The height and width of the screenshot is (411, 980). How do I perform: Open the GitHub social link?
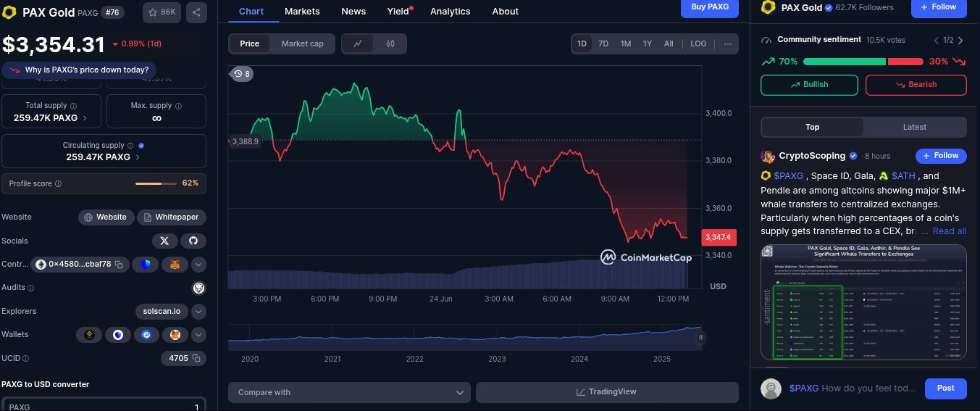[x=193, y=241]
